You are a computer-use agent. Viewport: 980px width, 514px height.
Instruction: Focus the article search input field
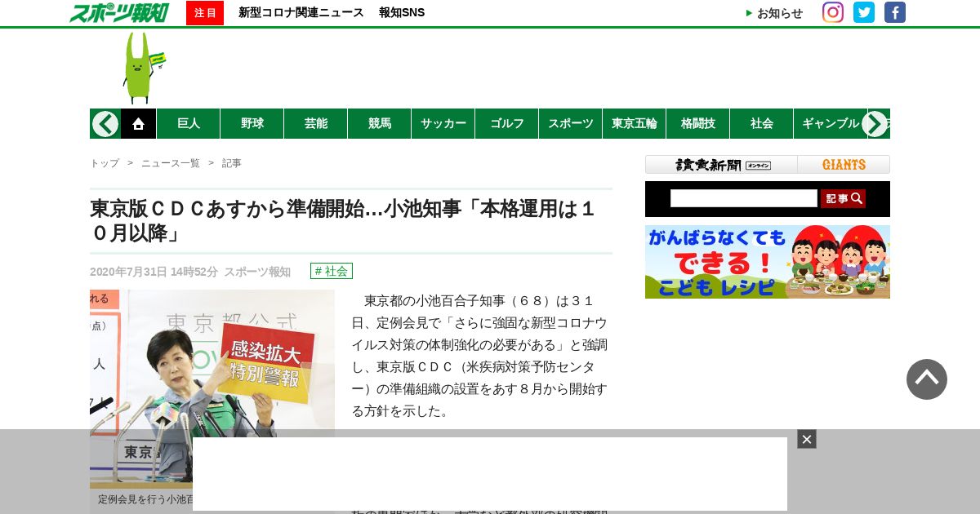point(744,198)
